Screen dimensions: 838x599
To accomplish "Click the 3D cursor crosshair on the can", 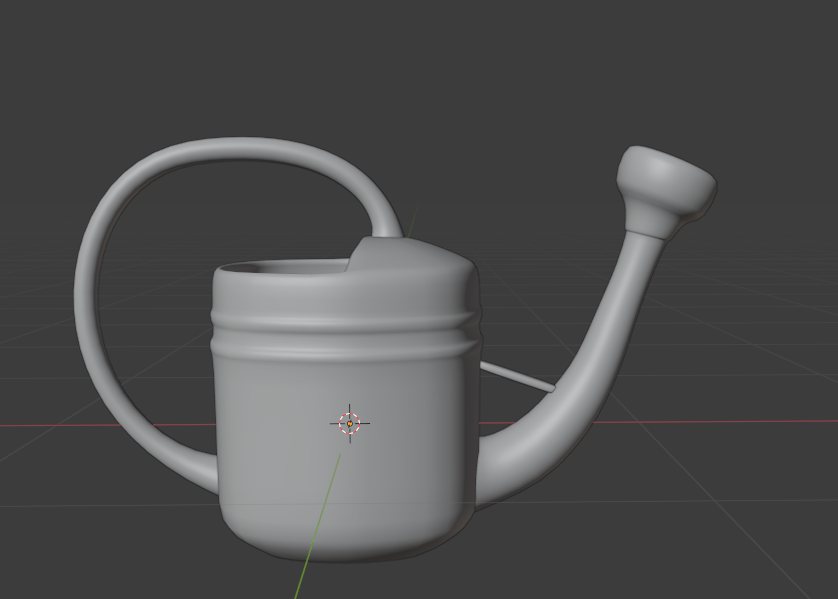I will pyautogui.click(x=349, y=423).
